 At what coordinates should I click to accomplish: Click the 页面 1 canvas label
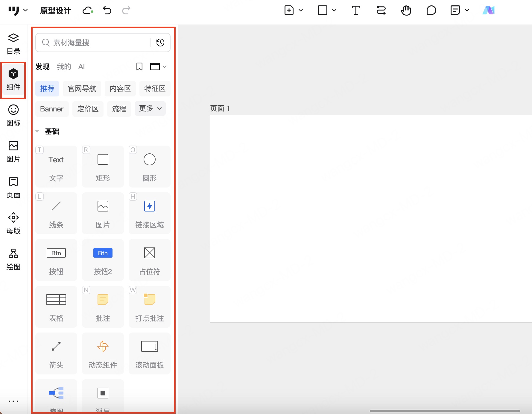[x=220, y=108]
